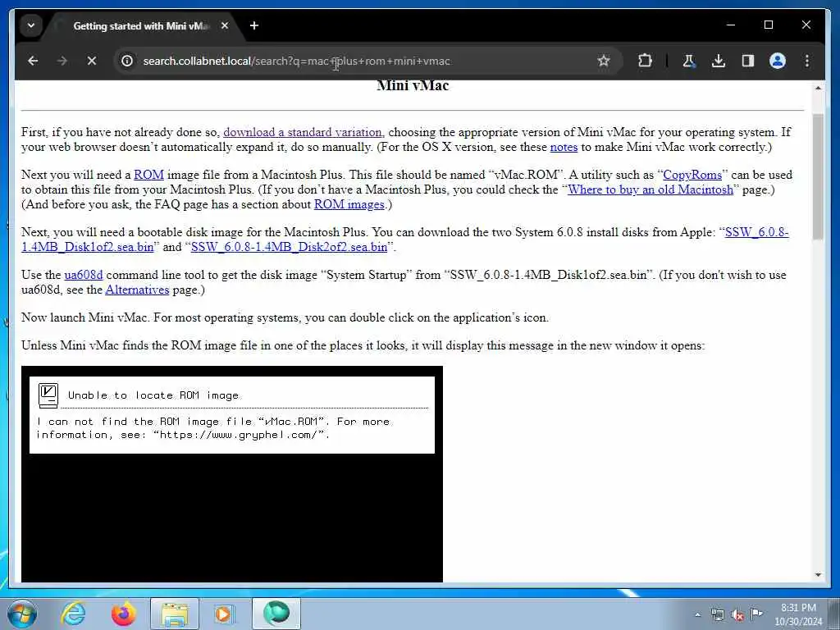840x630 pixels.
Task: Open the network tray icon
Action: coord(717,615)
